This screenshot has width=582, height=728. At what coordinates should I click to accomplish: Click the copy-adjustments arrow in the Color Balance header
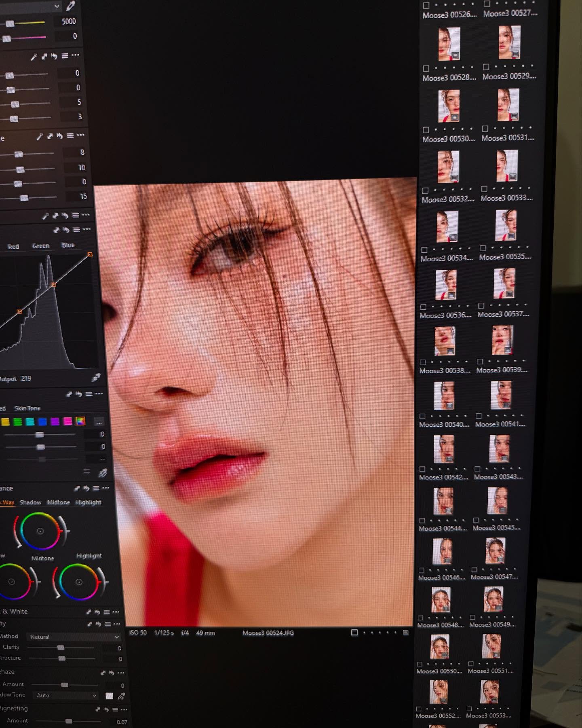[77, 489]
